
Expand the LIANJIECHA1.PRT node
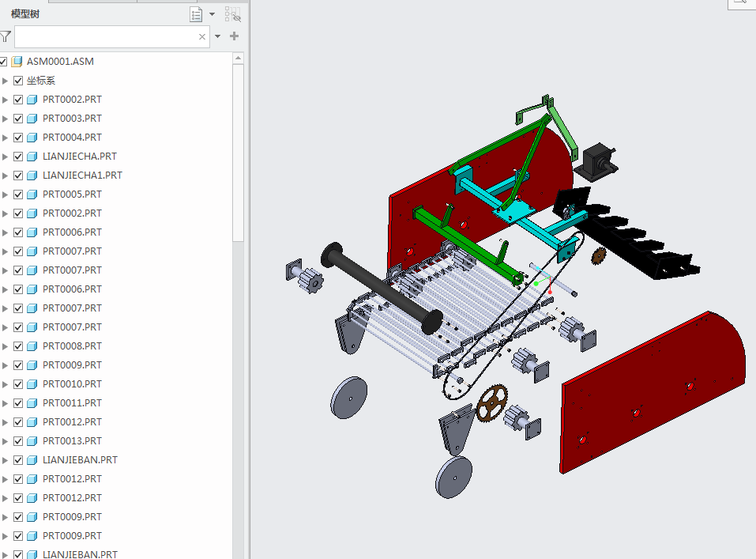(x=6, y=176)
